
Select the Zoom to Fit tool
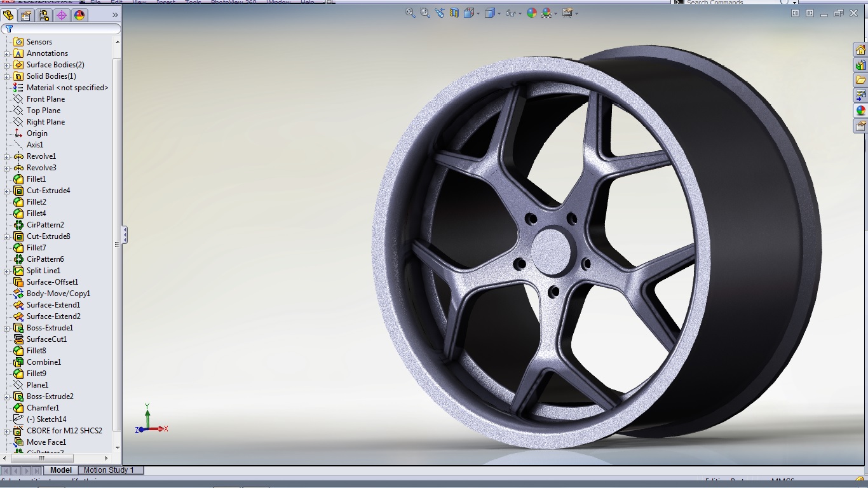point(410,13)
